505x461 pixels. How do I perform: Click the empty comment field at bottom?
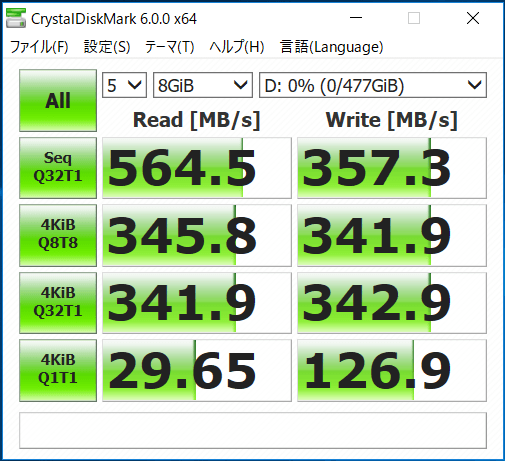pyautogui.click(x=253, y=430)
